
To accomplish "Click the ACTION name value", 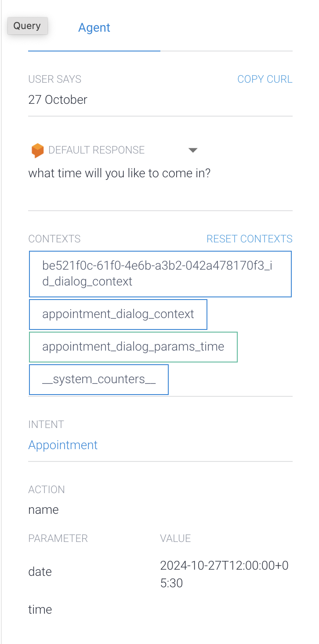I will (x=43, y=509).
